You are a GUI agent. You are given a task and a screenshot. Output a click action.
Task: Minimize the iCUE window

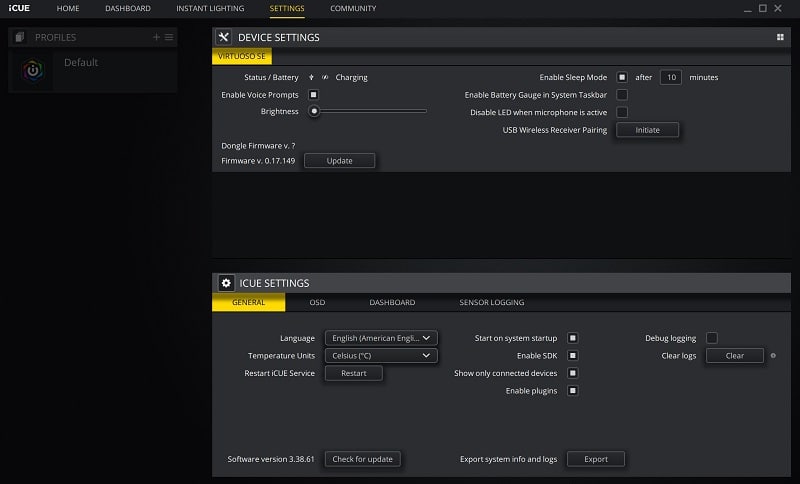pos(747,9)
